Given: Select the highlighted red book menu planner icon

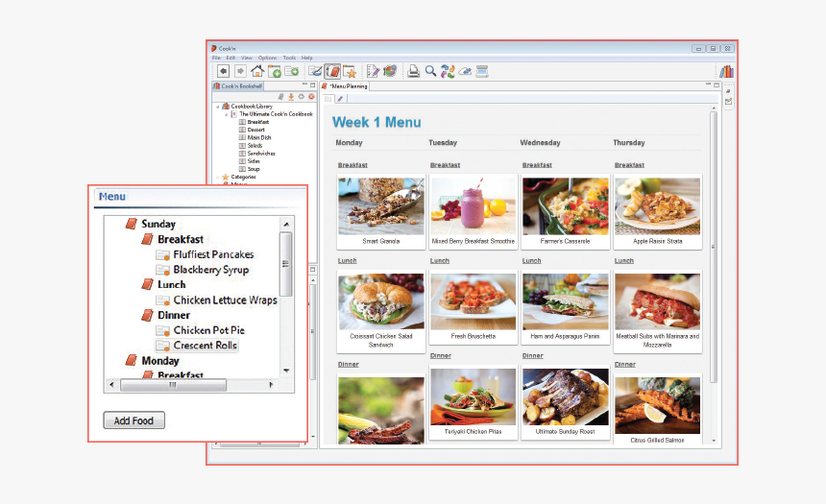Looking at the screenshot, I should point(332,71).
